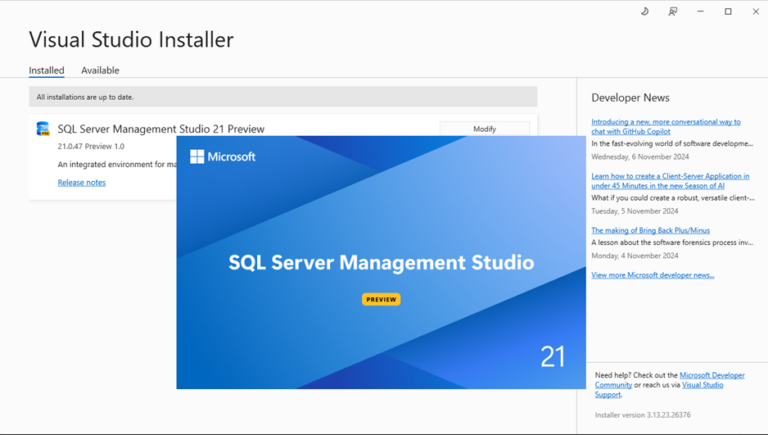768x435 pixels.
Task: Visit the Microsoft Developer Community link
Action: tap(712, 376)
